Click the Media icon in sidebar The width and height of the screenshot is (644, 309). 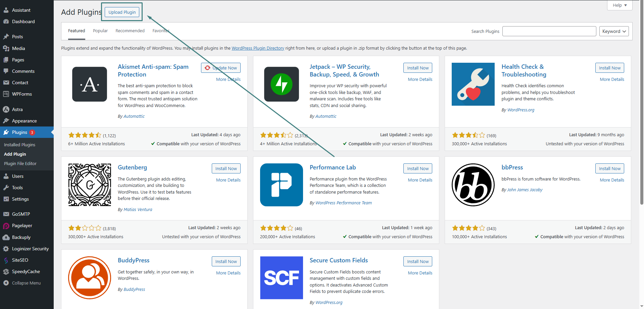(6, 48)
